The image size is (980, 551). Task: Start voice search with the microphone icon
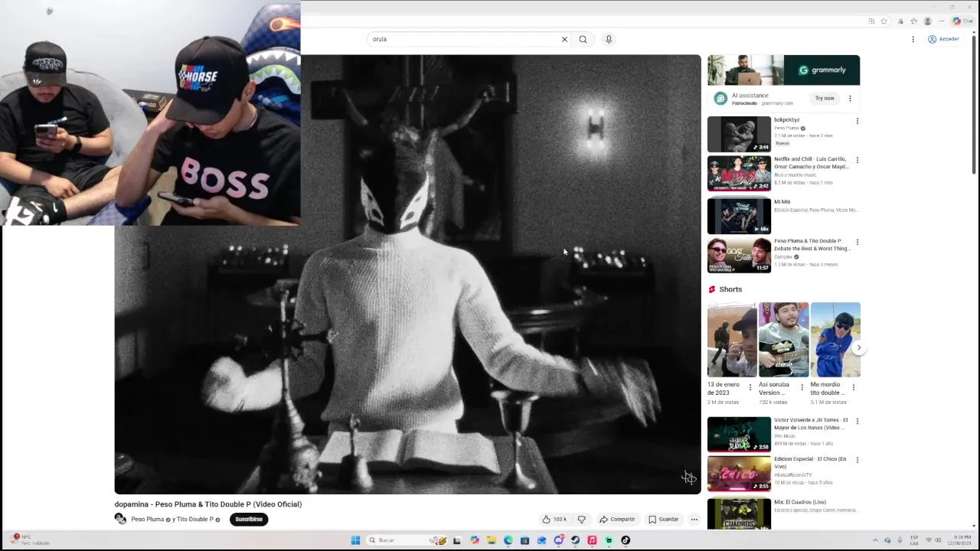point(609,39)
